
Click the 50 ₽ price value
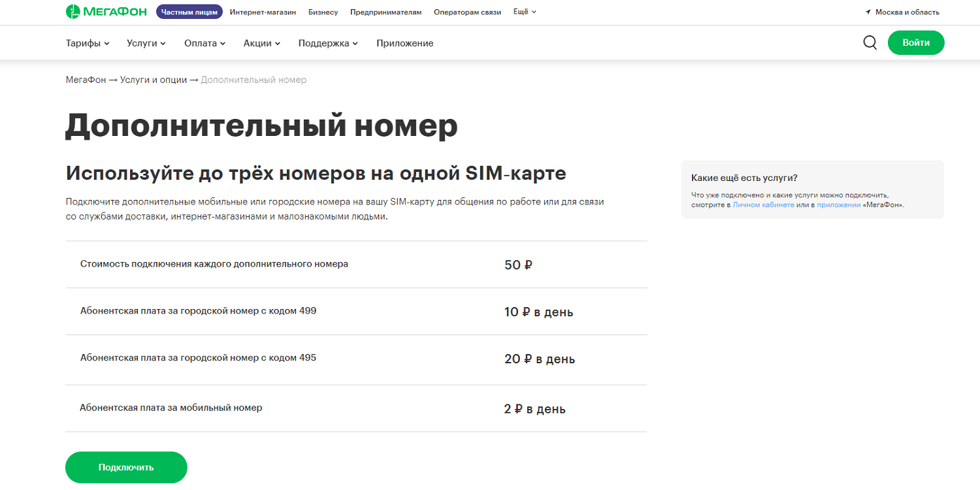click(519, 265)
